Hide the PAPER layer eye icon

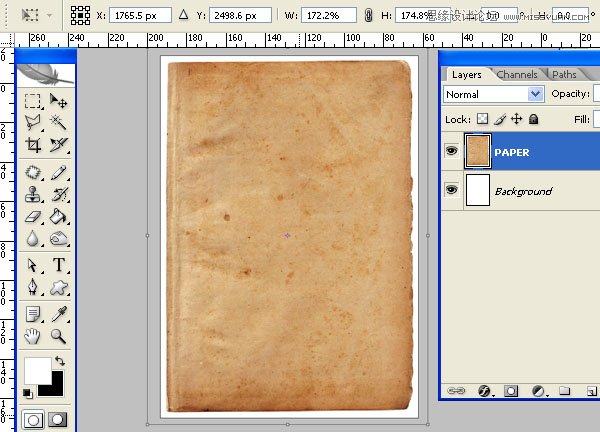pyautogui.click(x=452, y=152)
